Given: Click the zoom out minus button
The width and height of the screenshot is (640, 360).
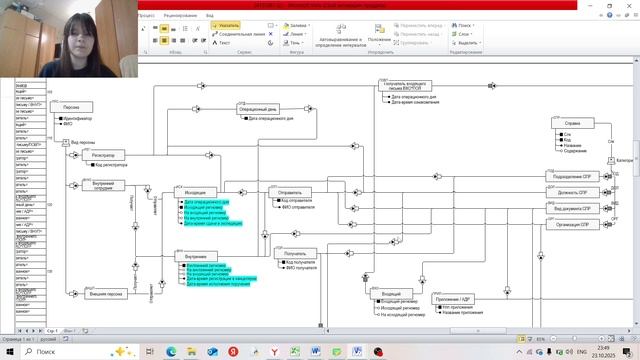Looking at the screenshot, I should click(x=553, y=339).
